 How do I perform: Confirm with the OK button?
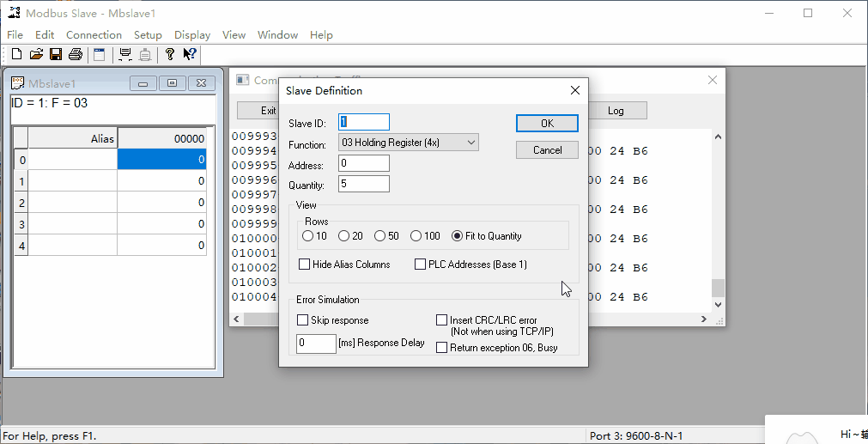pyautogui.click(x=547, y=124)
